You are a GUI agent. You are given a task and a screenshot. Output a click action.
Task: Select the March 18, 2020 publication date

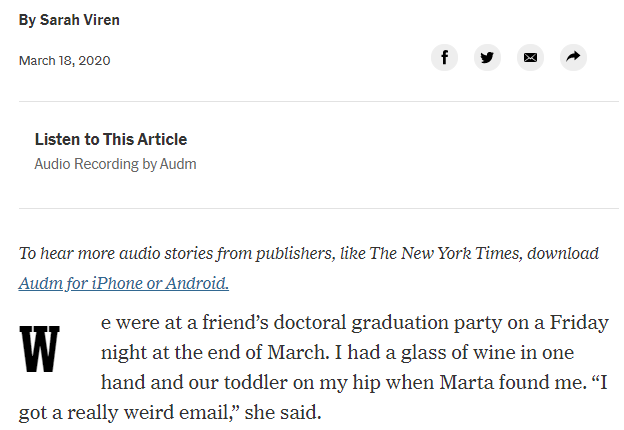coord(64,60)
